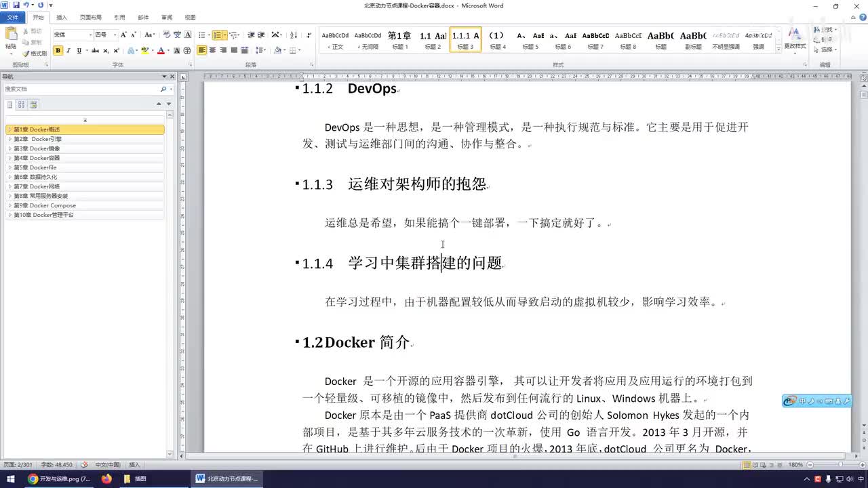Image resolution: width=868 pixels, height=488 pixels.
Task: Increase the paragraph indent
Action: pos(261,35)
